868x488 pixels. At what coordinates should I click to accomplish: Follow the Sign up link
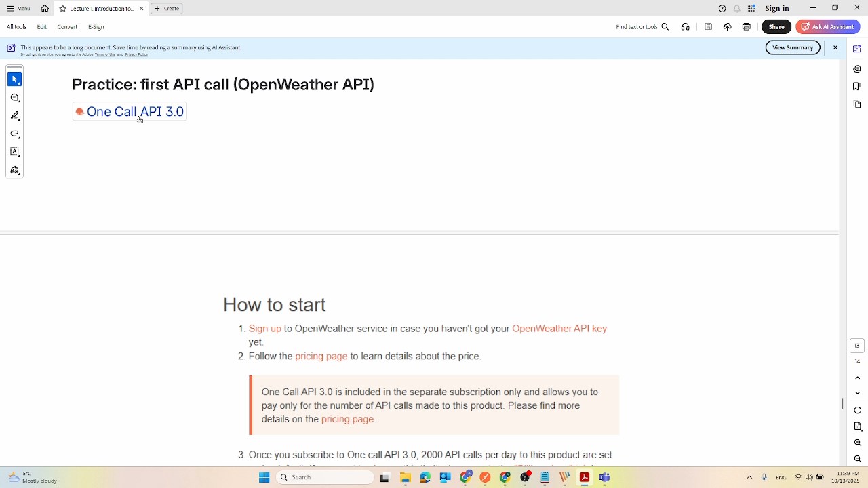click(264, 329)
